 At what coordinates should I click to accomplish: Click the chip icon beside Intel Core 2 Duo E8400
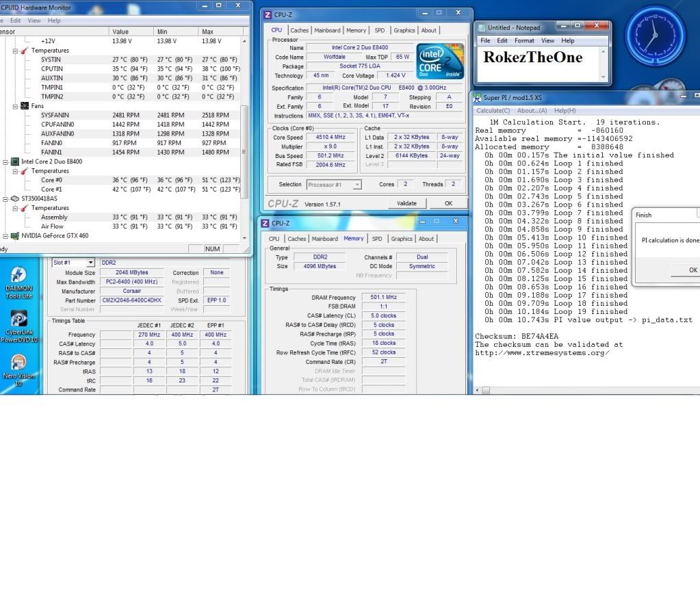pos(15,161)
